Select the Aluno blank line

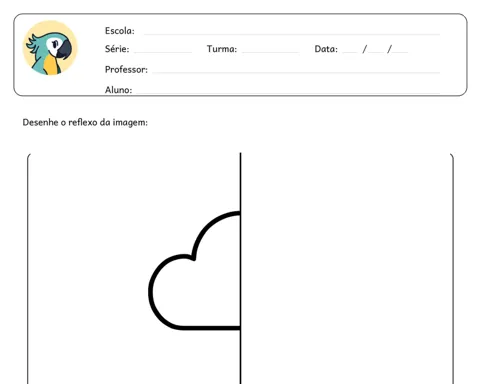point(288,92)
